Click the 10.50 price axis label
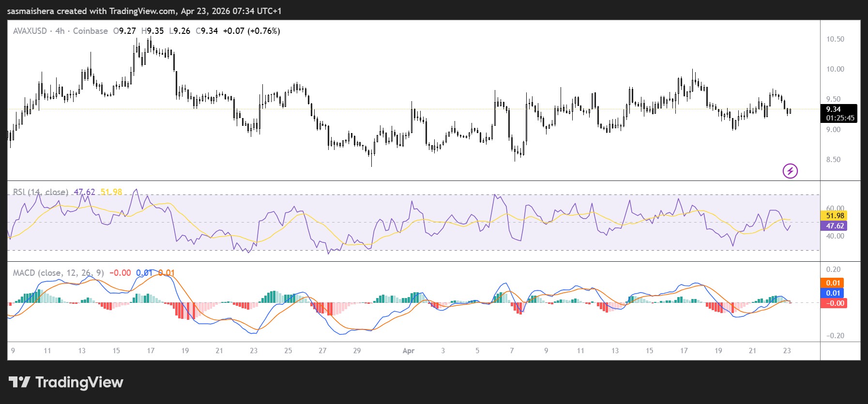868x404 pixels. [835, 39]
